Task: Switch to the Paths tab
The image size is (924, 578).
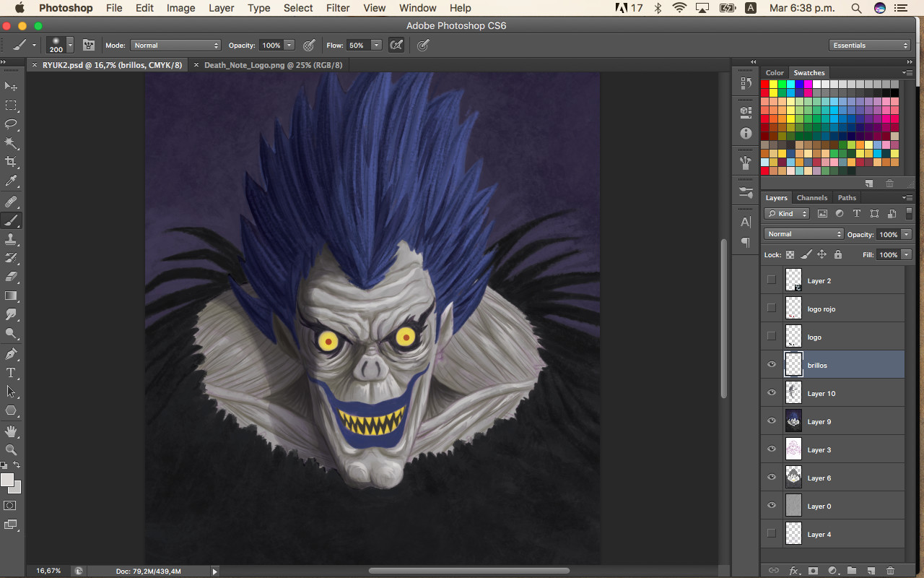Action: [x=847, y=197]
